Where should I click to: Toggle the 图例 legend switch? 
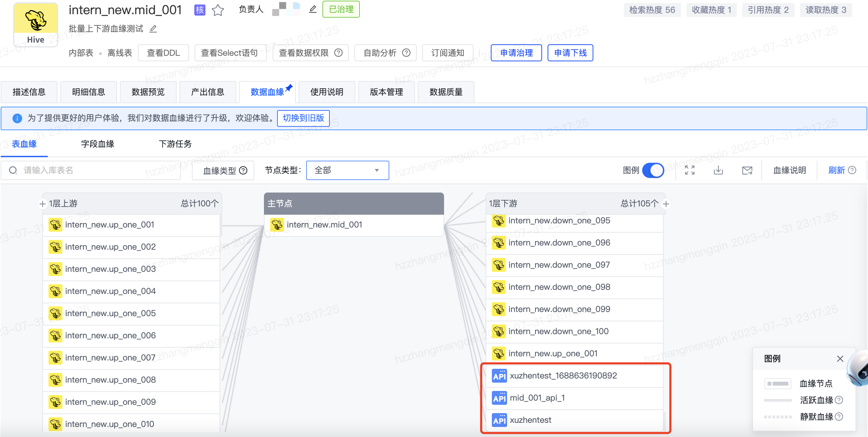coord(653,170)
